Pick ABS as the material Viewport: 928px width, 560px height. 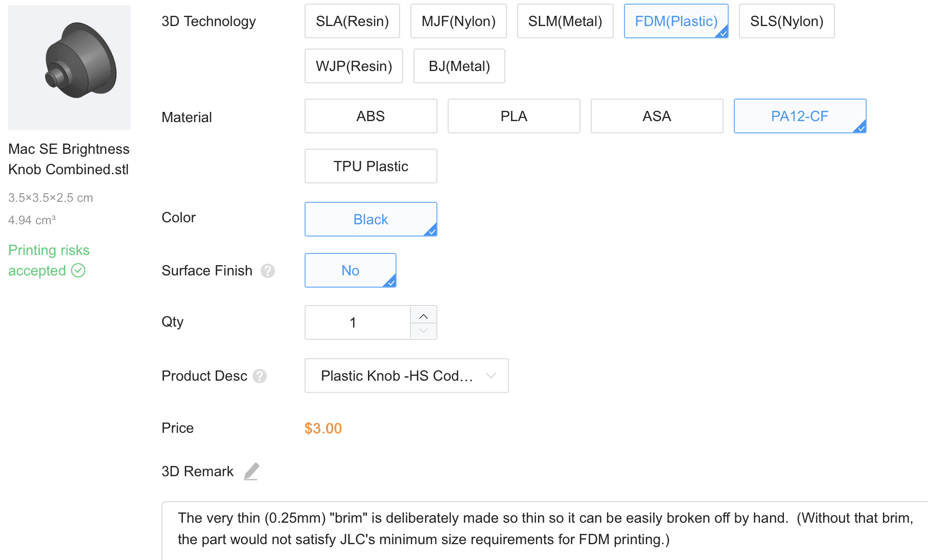370,116
